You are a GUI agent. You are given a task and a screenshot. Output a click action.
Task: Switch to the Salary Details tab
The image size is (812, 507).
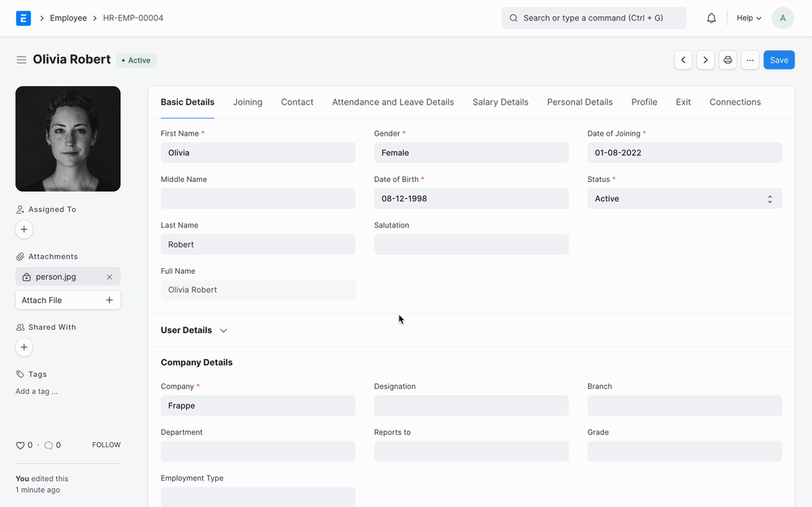(500, 102)
